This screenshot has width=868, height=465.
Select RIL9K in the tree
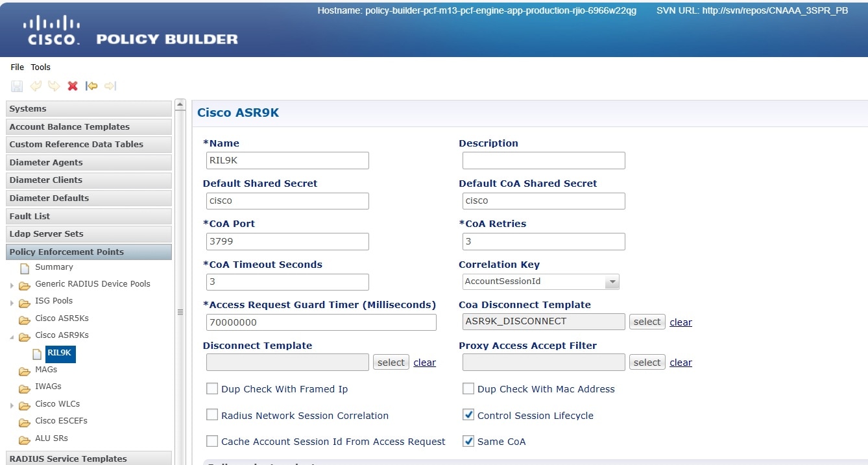point(59,354)
